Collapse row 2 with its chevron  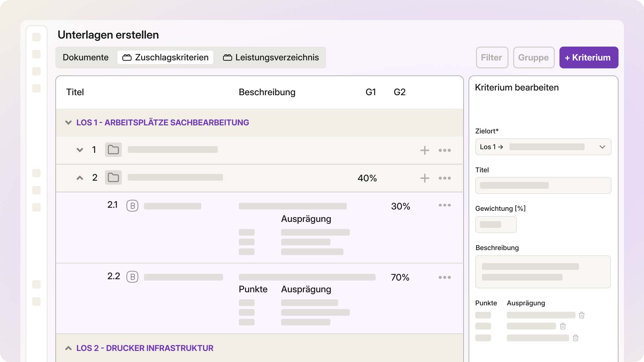(80, 178)
